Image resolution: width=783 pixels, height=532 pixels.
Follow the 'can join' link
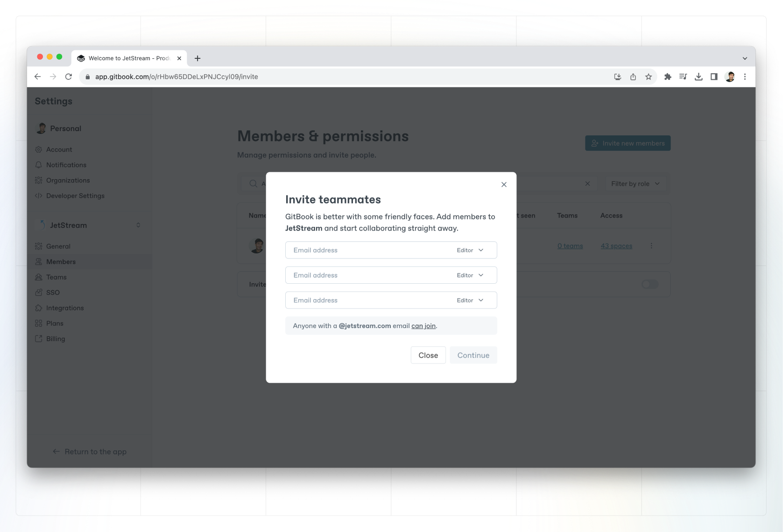[x=423, y=326]
